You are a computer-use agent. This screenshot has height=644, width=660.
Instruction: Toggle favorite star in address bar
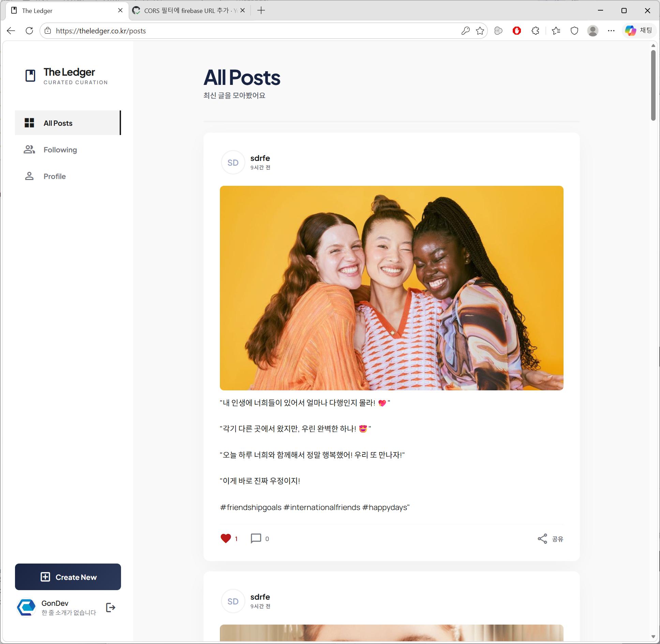point(480,31)
